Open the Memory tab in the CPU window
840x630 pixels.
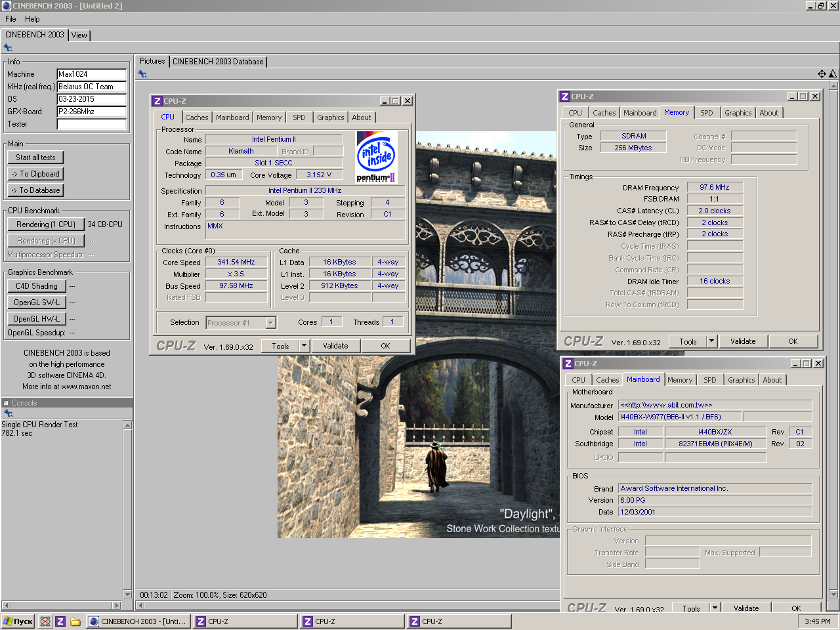pos(269,117)
